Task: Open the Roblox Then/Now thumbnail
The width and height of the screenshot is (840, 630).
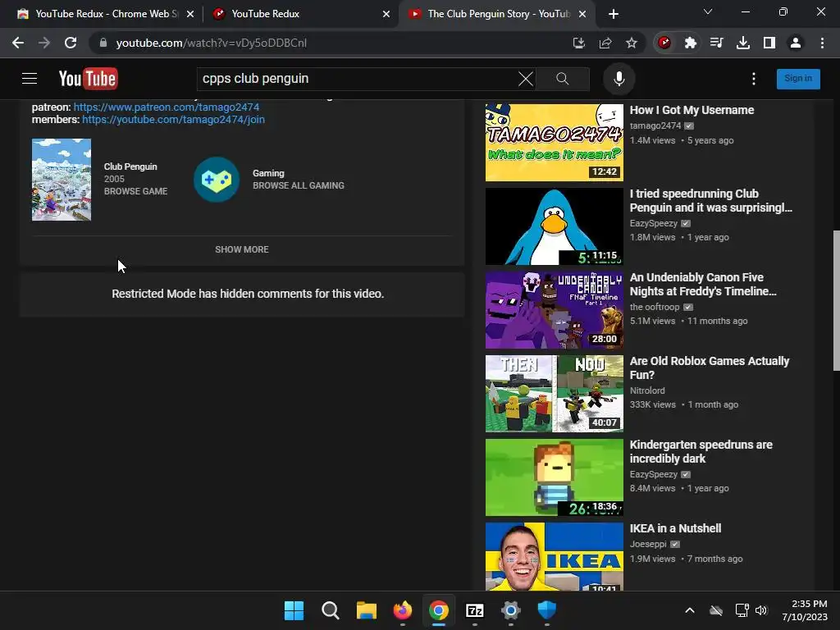Action: pos(554,393)
